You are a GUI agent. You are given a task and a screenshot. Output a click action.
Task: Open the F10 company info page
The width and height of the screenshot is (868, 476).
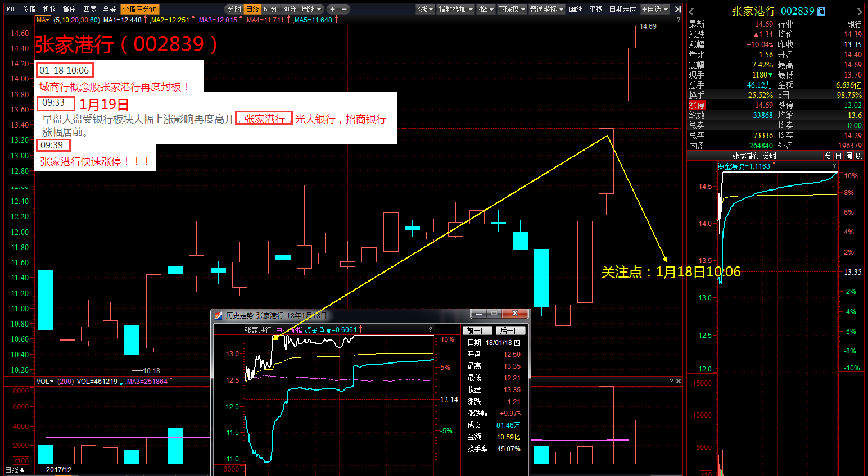11,9
